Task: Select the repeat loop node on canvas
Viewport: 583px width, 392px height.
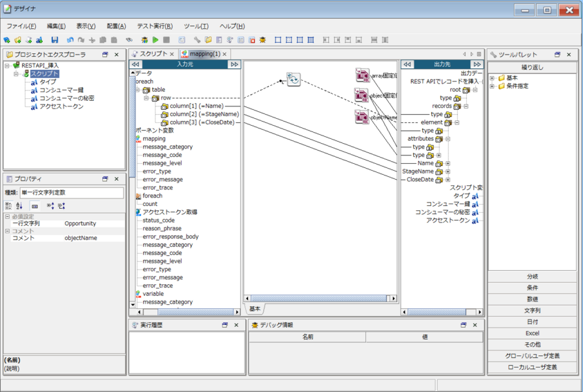Action: pos(293,79)
